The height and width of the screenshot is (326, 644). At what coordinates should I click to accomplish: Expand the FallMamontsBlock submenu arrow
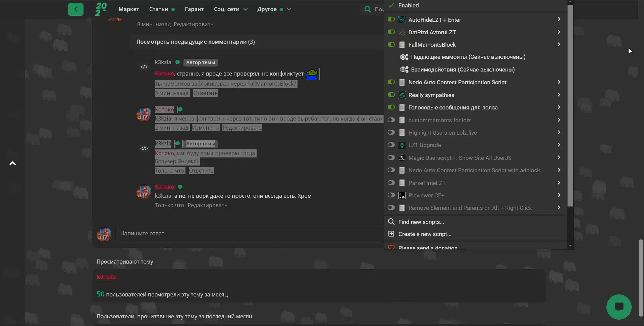(x=559, y=44)
